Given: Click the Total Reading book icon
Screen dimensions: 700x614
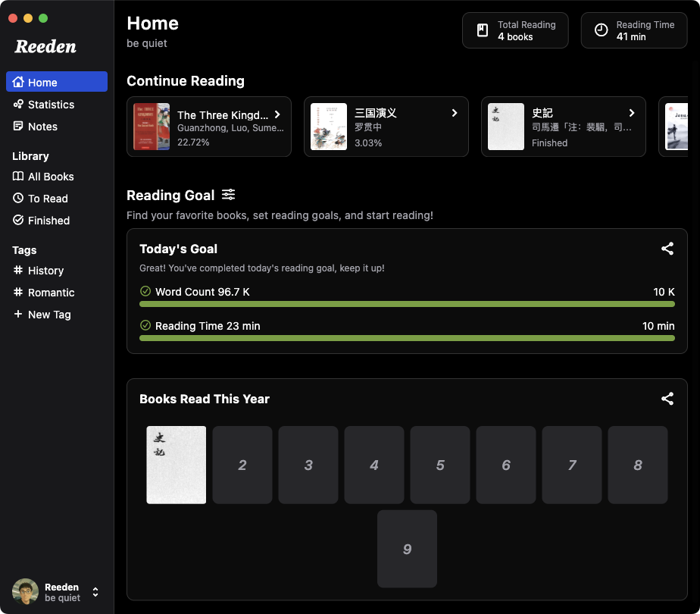Looking at the screenshot, I should point(482,30).
